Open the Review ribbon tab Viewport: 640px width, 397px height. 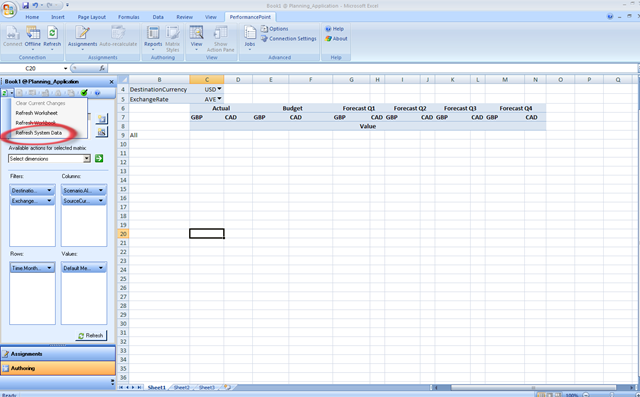pos(184,17)
